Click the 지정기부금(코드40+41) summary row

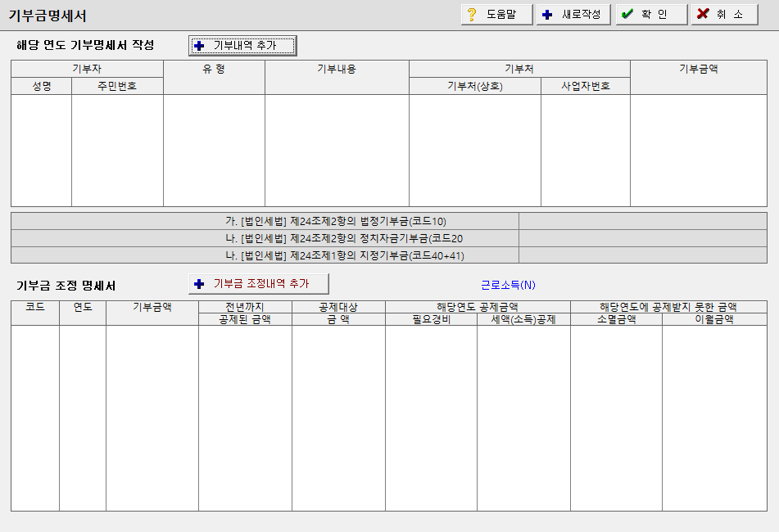[x=389, y=255]
